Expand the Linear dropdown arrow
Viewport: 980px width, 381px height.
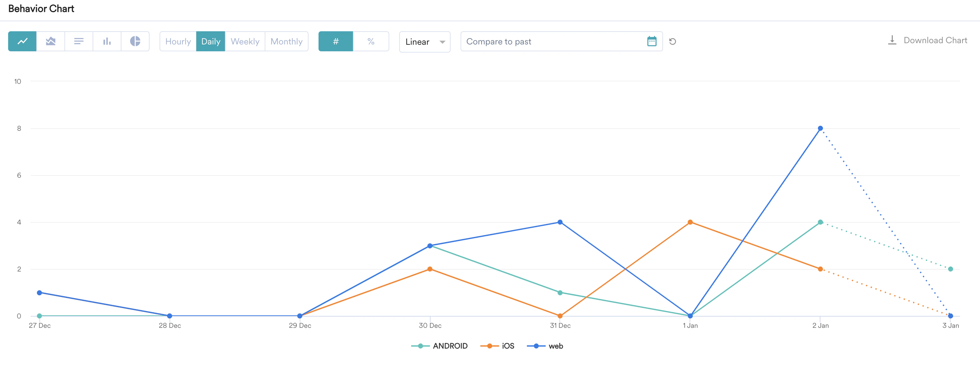442,42
